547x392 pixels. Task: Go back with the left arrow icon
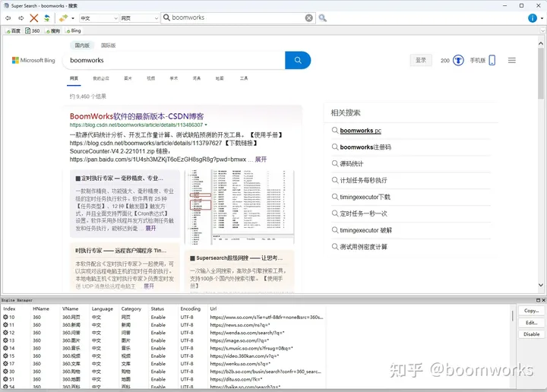8,18
